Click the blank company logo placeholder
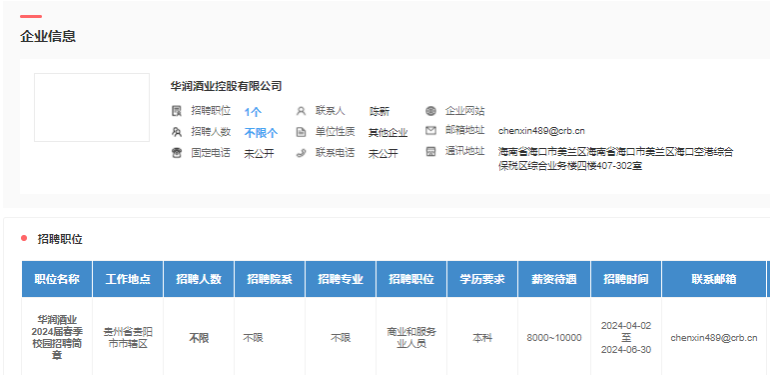The image size is (770, 375). (92, 107)
